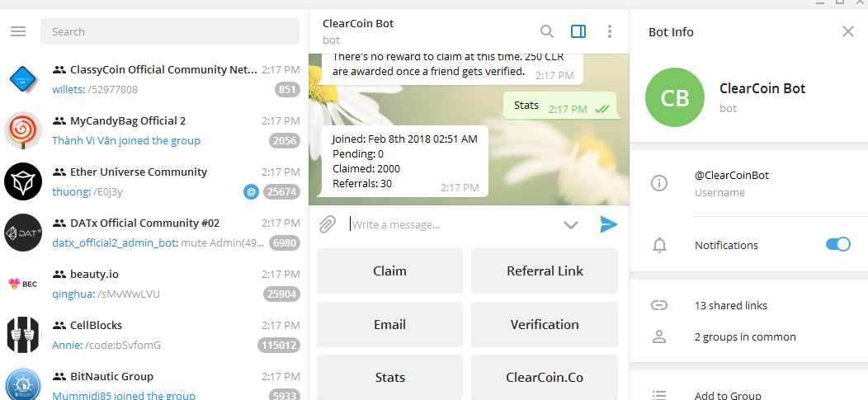Click the Email bot button
868x400 pixels.
click(x=389, y=324)
